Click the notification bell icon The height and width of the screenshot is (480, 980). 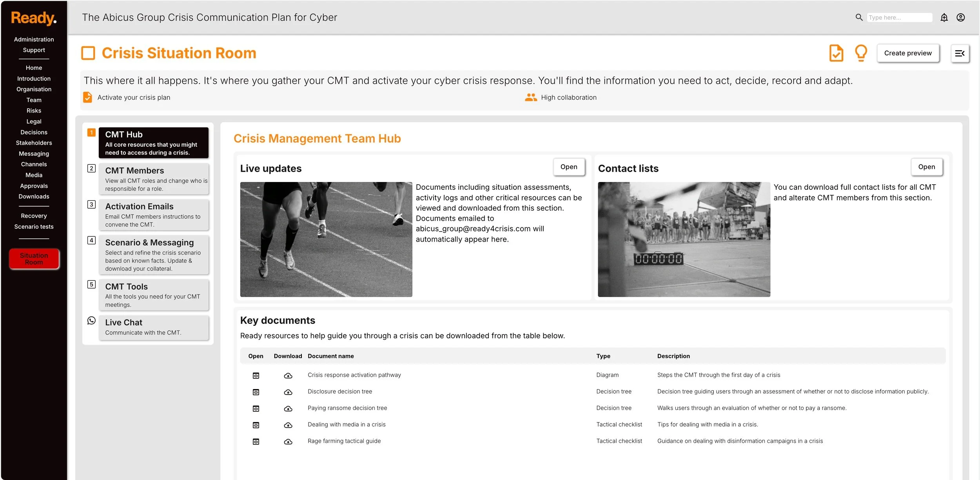(944, 18)
